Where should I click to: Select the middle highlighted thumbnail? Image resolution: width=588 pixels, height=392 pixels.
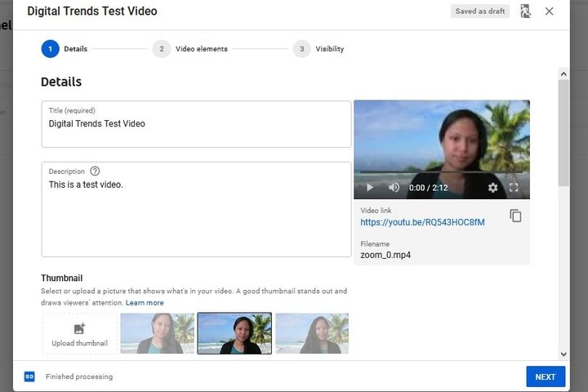coord(234,333)
